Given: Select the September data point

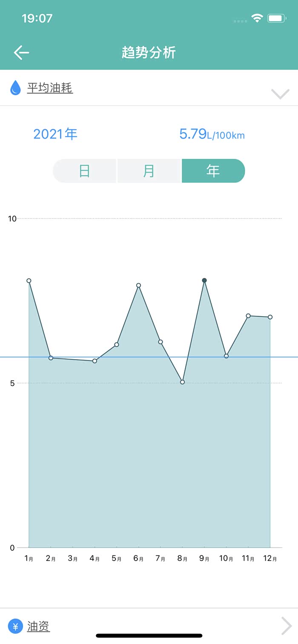Looking at the screenshot, I should pos(204,281).
